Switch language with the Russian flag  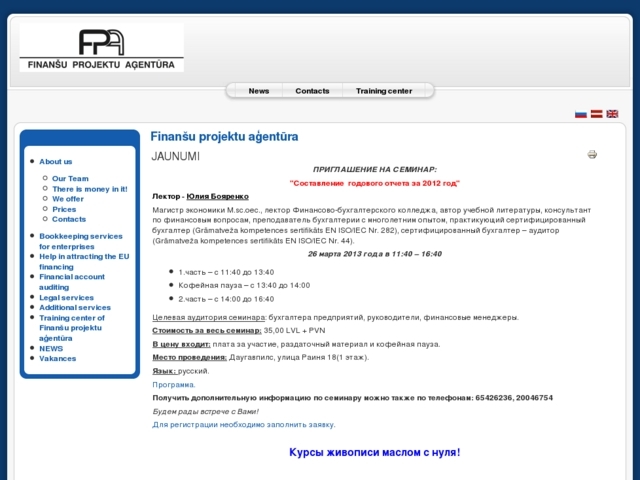(581, 114)
